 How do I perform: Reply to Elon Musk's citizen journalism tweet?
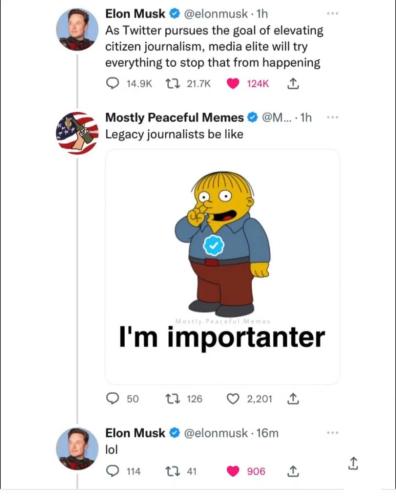[113, 83]
